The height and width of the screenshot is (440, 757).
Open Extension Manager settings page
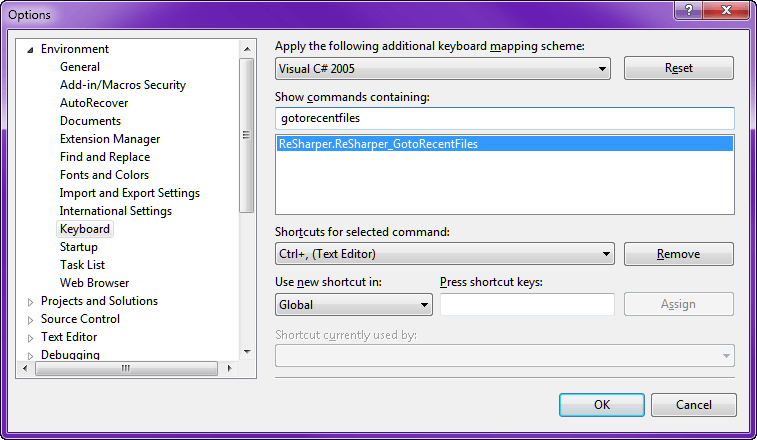pyautogui.click(x=110, y=139)
